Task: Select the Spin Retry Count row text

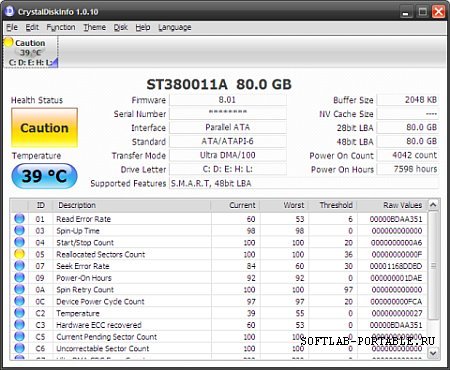Action: click(85, 290)
